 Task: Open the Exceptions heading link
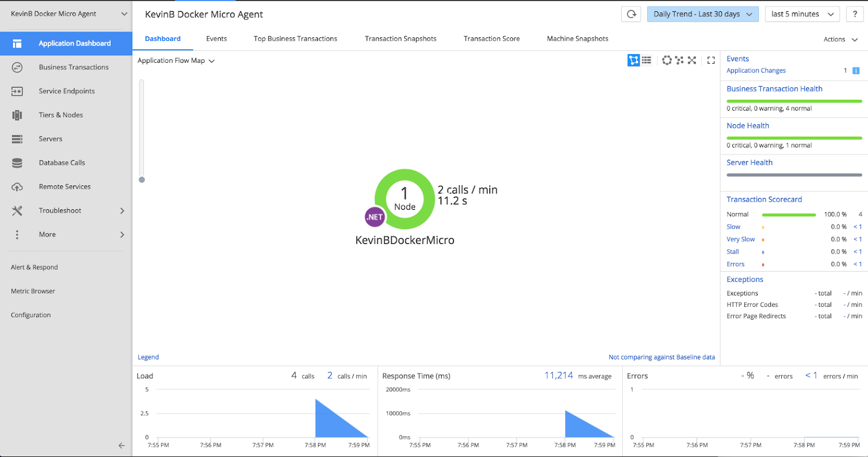click(x=745, y=279)
